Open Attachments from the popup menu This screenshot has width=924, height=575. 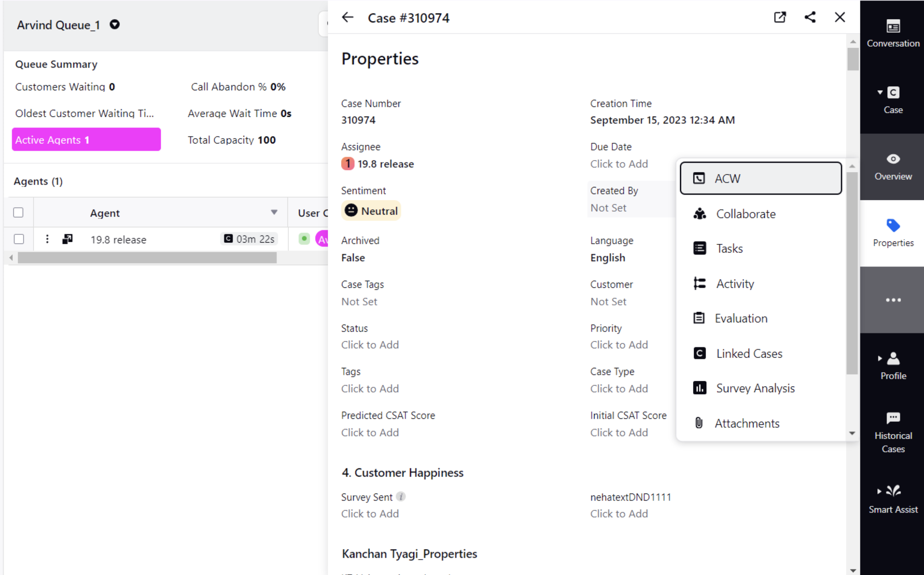pos(760,423)
